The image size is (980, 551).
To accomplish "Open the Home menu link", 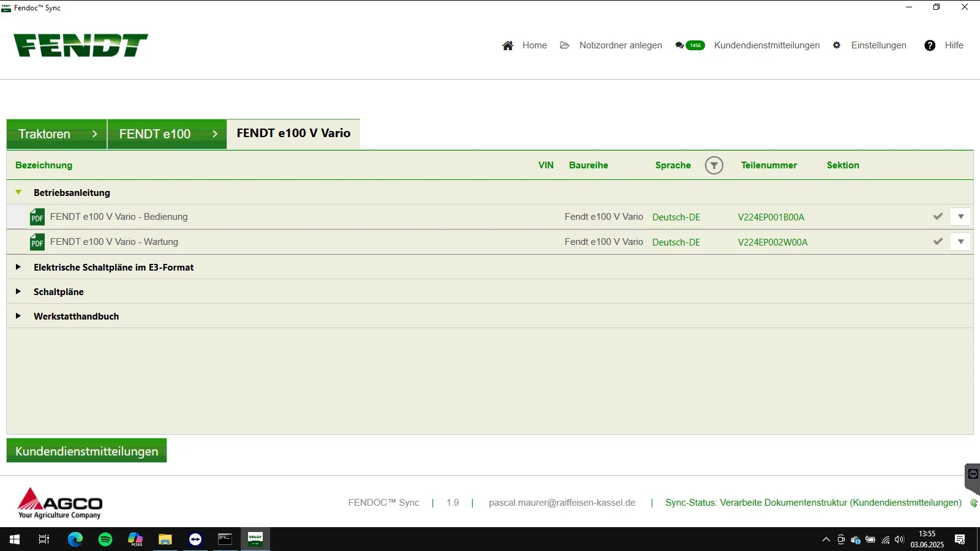I will (x=535, y=45).
